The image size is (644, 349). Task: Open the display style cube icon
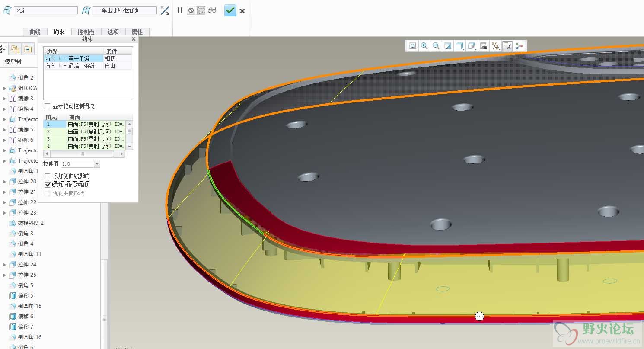tap(460, 46)
